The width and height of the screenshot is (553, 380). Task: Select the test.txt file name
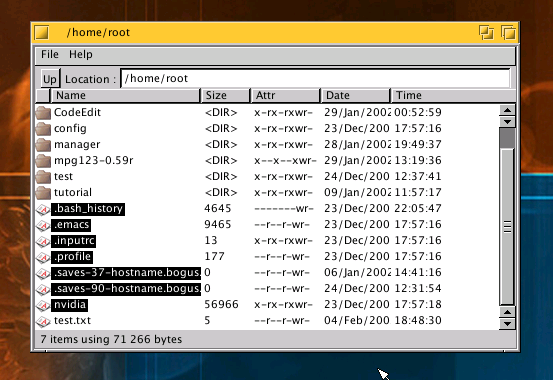pos(72,321)
